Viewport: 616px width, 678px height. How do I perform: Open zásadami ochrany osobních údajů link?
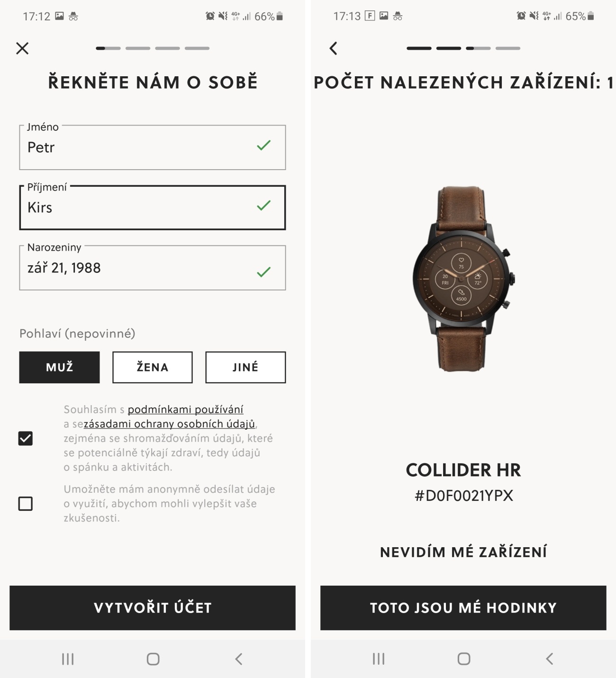tap(169, 424)
